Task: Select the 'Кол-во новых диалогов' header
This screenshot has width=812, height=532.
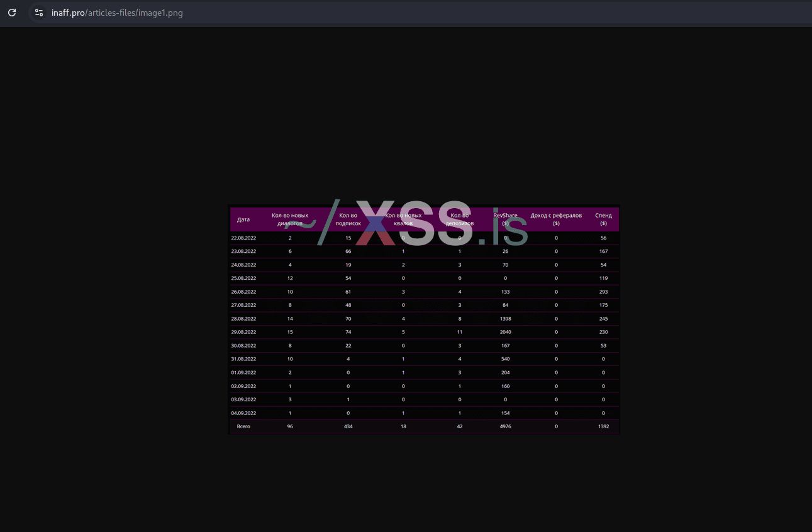Action: [x=290, y=219]
